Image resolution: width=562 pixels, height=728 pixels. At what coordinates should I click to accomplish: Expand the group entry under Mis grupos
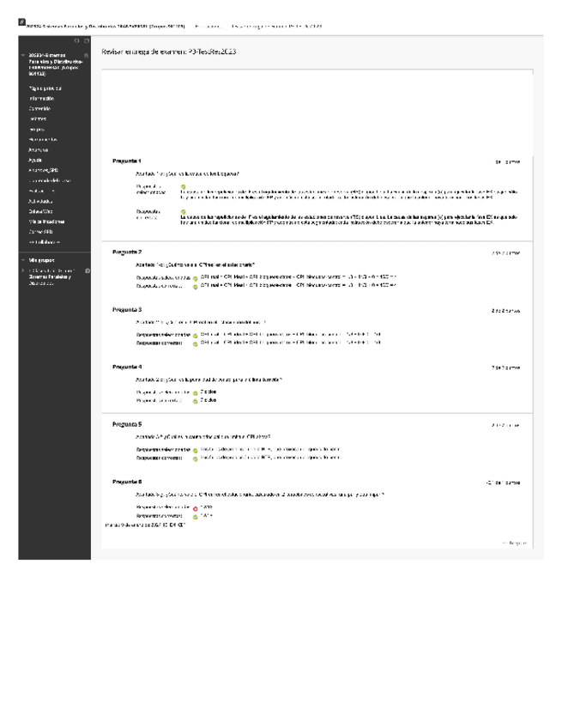(23, 270)
